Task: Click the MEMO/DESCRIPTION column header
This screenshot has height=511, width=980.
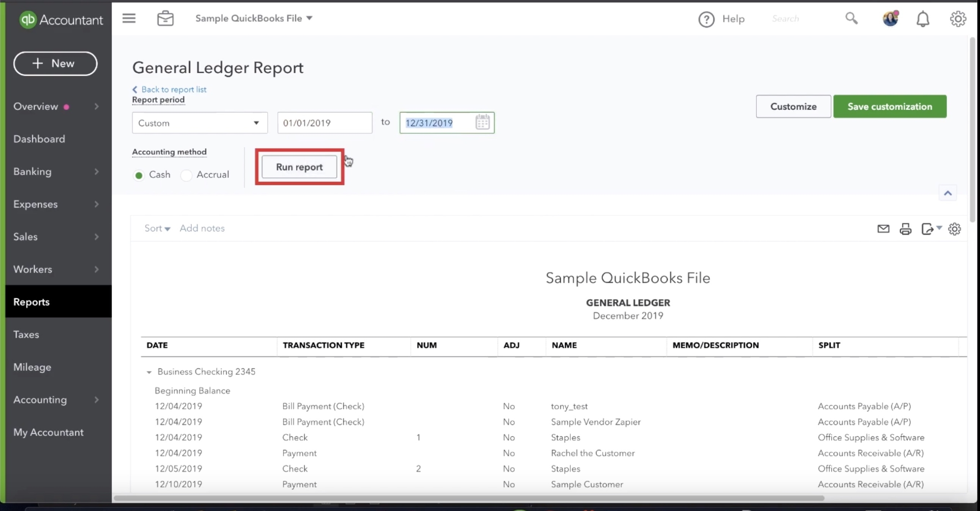Action: click(x=715, y=345)
